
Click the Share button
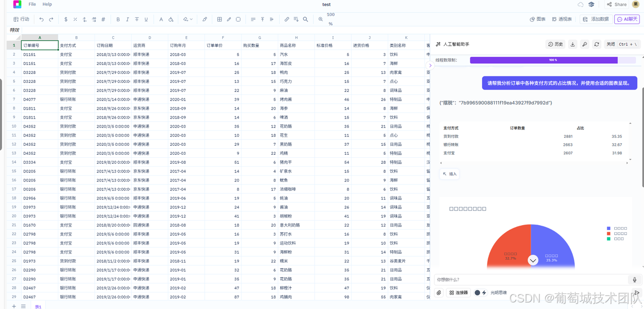(x=616, y=4)
